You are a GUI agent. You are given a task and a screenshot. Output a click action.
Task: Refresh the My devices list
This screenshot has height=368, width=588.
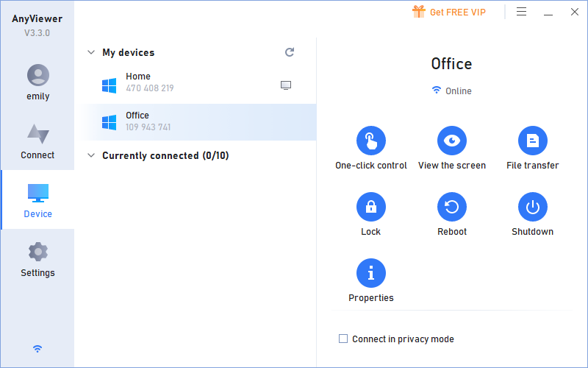pyautogui.click(x=290, y=52)
